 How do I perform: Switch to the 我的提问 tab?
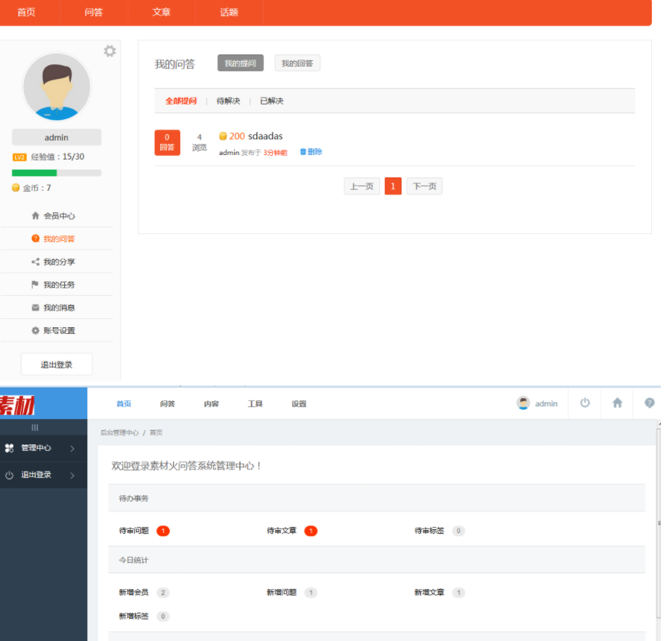[x=241, y=63]
